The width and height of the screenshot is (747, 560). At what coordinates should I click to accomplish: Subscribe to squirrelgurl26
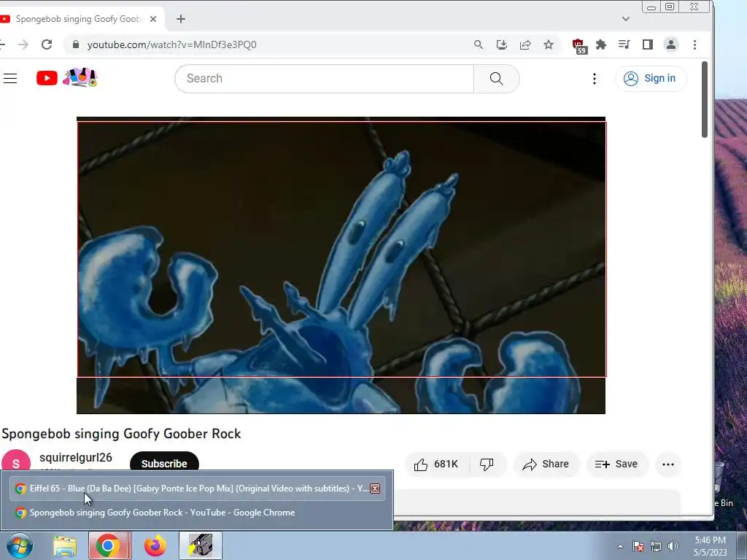[x=164, y=462]
